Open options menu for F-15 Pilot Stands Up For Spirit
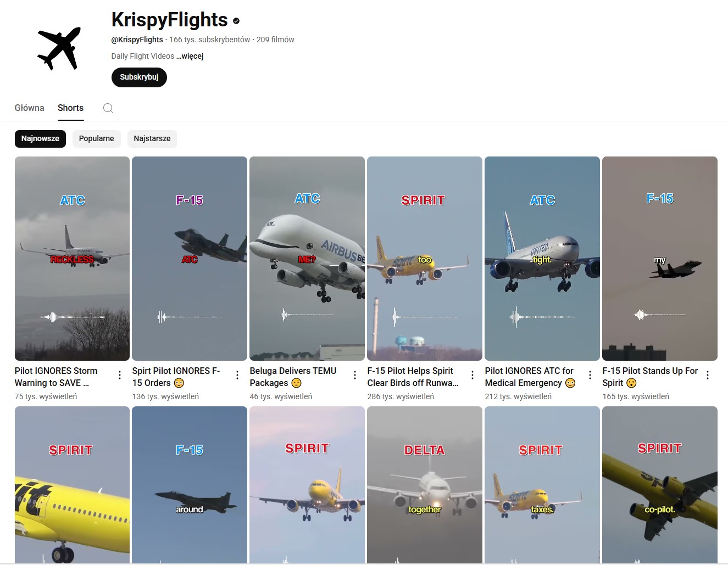Screen dimensions: 728x565 point(708,375)
